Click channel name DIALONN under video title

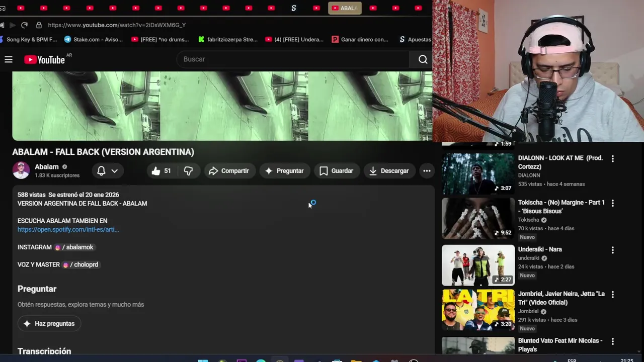[529, 175]
